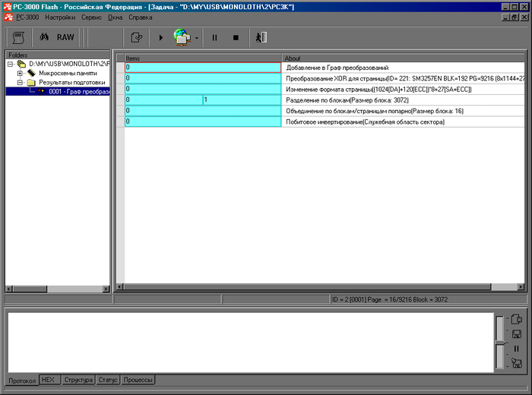This screenshot has width=532, height=395.
Task: Open the Сервис menu
Action: coord(91,17)
